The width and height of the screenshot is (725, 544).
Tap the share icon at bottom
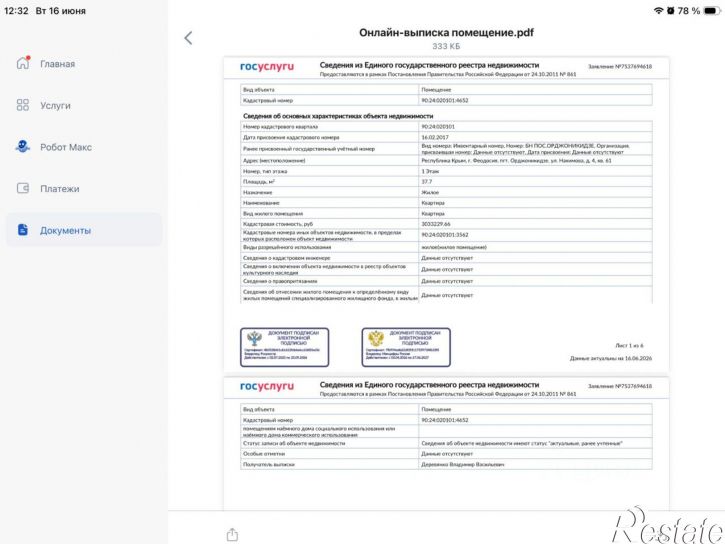point(233,535)
